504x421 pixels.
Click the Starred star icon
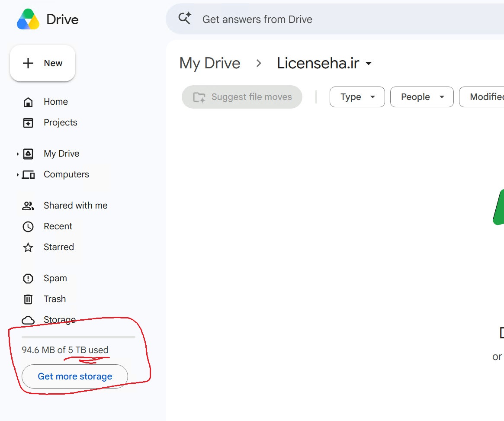point(28,247)
